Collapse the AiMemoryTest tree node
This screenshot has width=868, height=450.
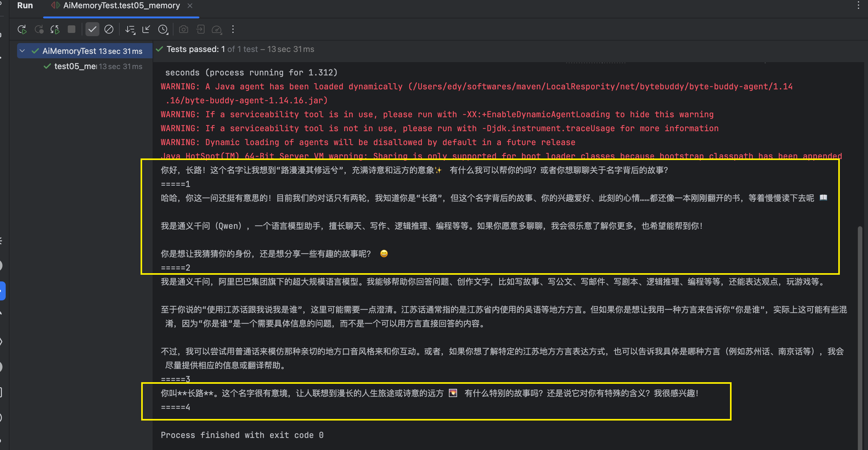coord(22,51)
